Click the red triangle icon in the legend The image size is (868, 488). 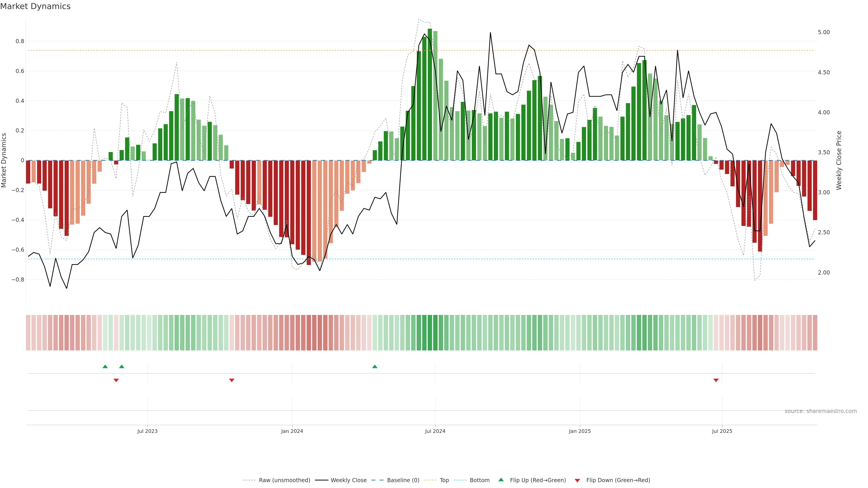[x=577, y=480]
